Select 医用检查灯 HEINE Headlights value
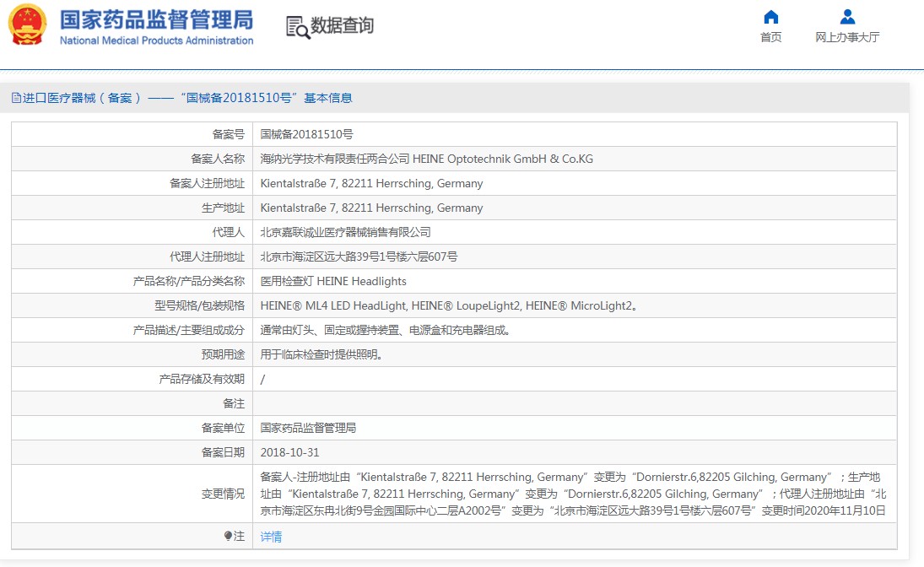 (x=333, y=281)
